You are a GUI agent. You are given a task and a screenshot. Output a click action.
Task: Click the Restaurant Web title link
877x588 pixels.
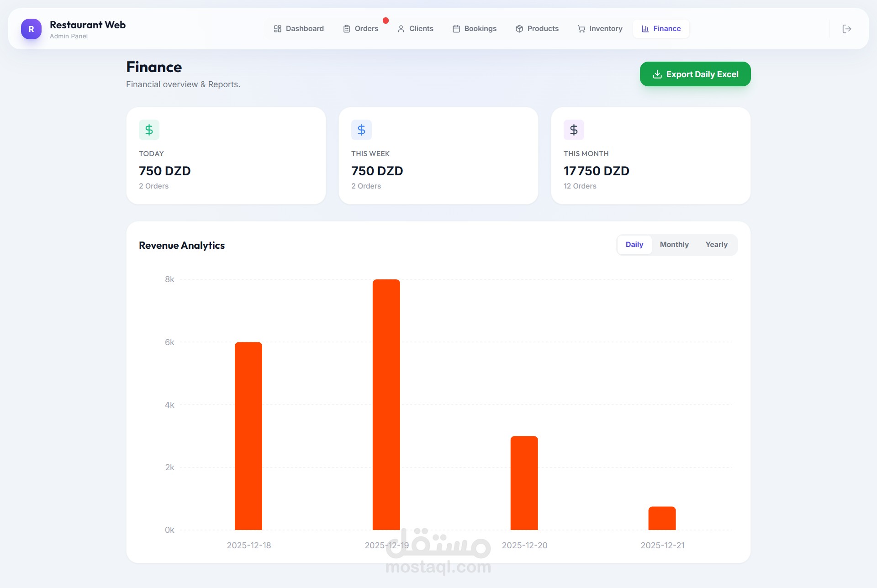(88, 25)
